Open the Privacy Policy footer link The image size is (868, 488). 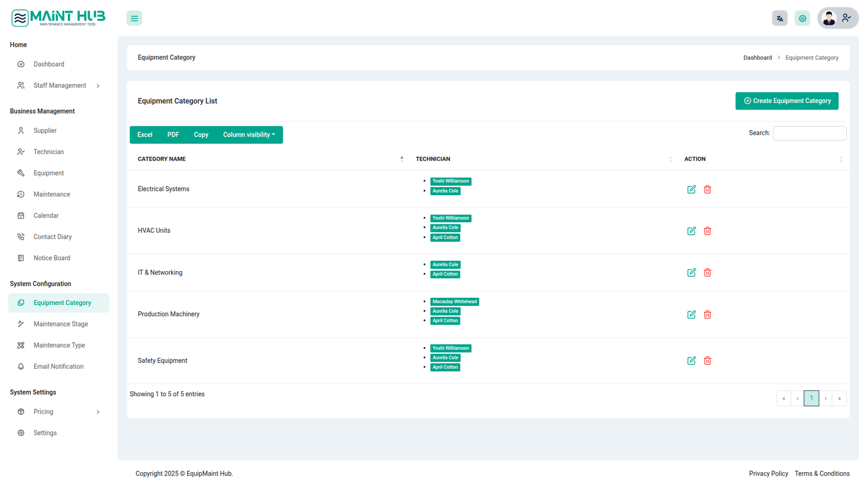768,474
